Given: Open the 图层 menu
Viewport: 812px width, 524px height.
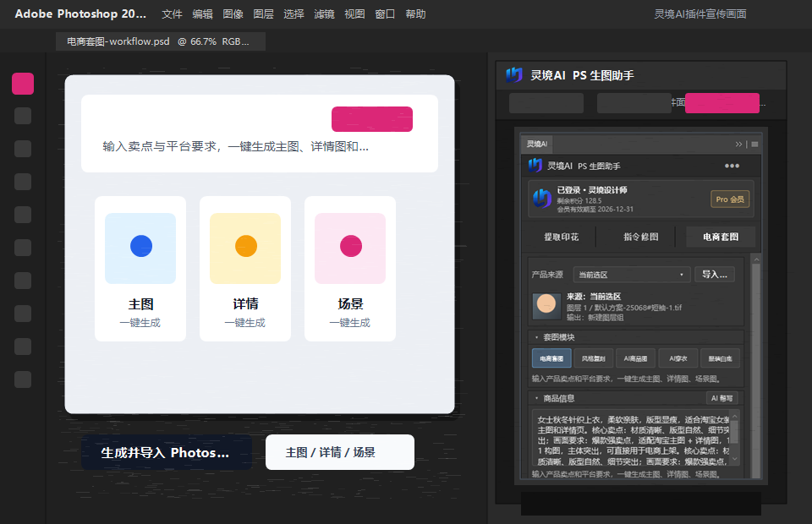Looking at the screenshot, I should point(263,14).
